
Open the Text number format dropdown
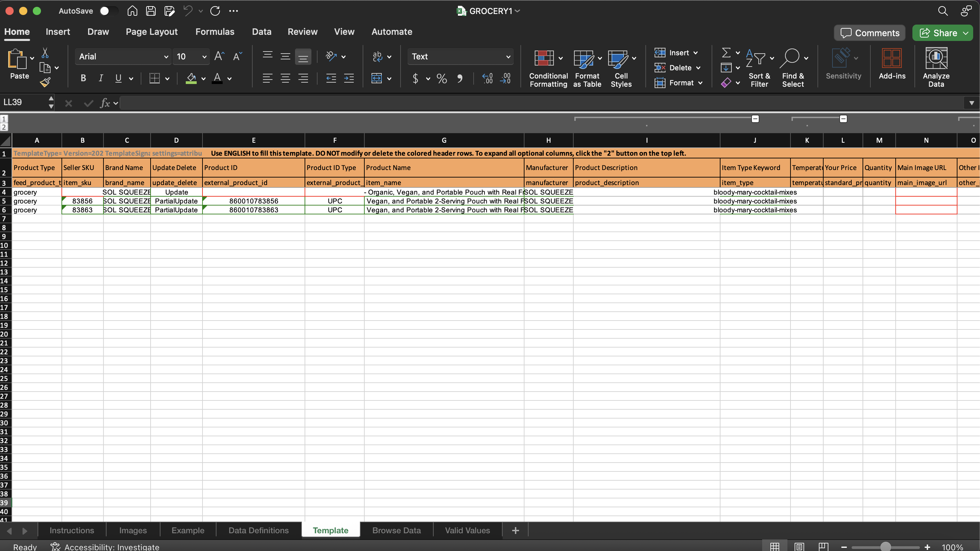(x=508, y=57)
